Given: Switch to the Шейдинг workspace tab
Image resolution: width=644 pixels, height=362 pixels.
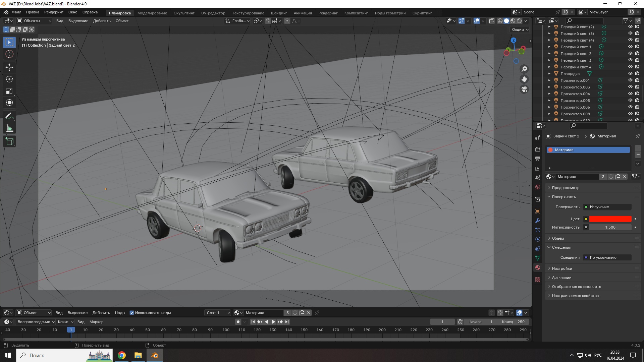Looking at the screenshot, I should pos(279,13).
